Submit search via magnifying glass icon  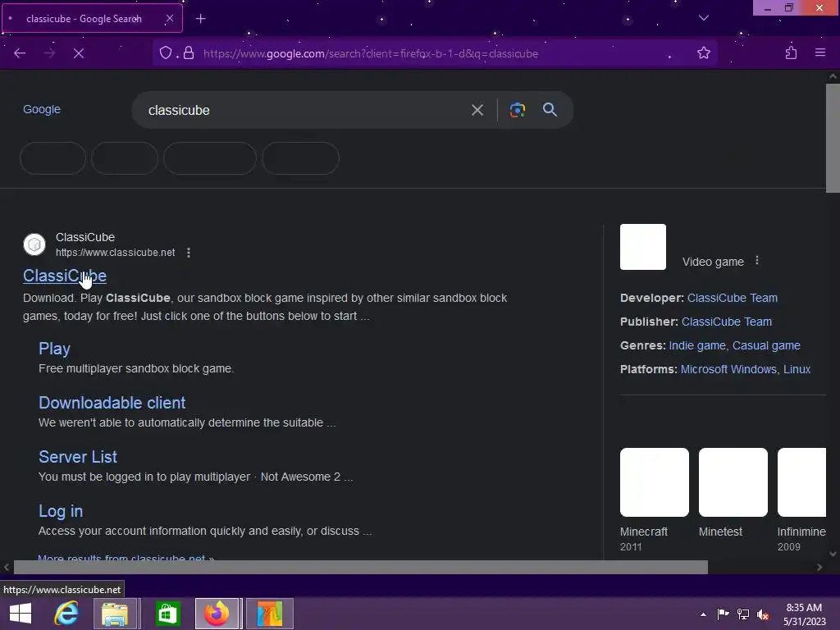[550, 110]
